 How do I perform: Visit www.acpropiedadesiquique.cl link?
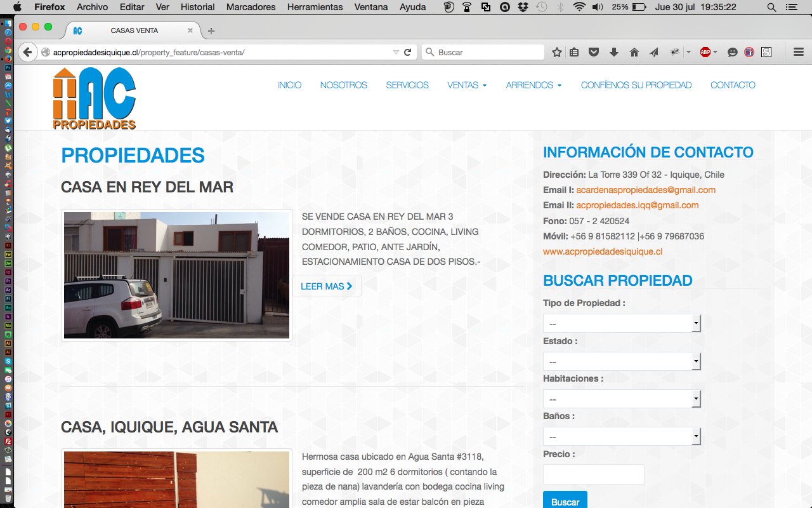click(x=603, y=251)
